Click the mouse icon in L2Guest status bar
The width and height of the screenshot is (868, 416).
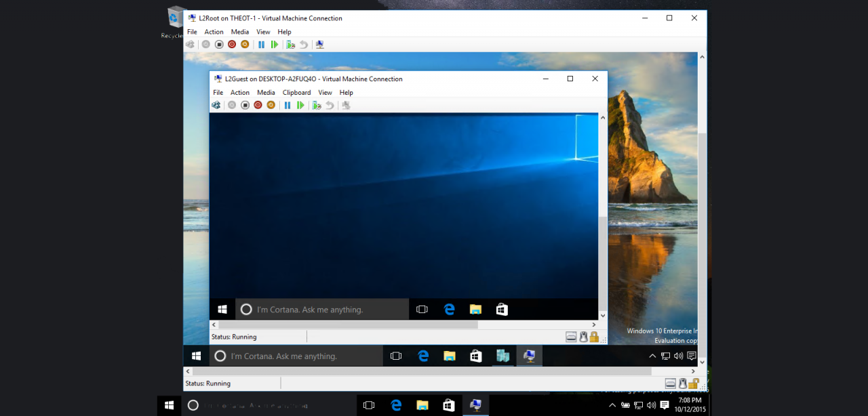[x=583, y=337]
